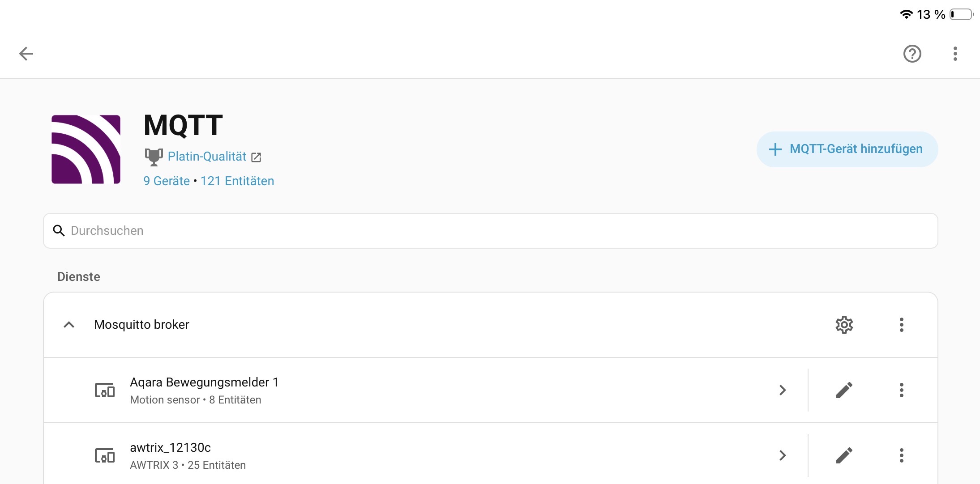Edit Aqara Bewegungsmelder 1 with pencil
Viewport: 980px width, 484px height.
point(844,390)
